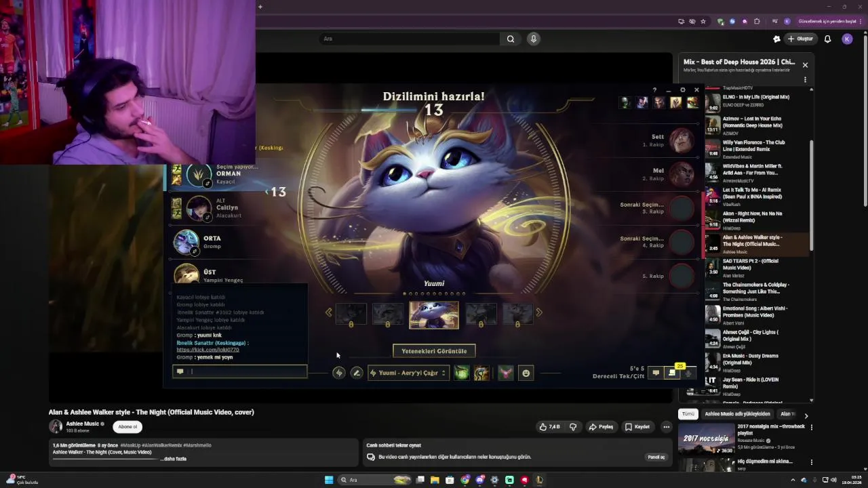This screenshot has width=868, height=488.
Task: Select Mel enemy portrait
Action: click(682, 174)
